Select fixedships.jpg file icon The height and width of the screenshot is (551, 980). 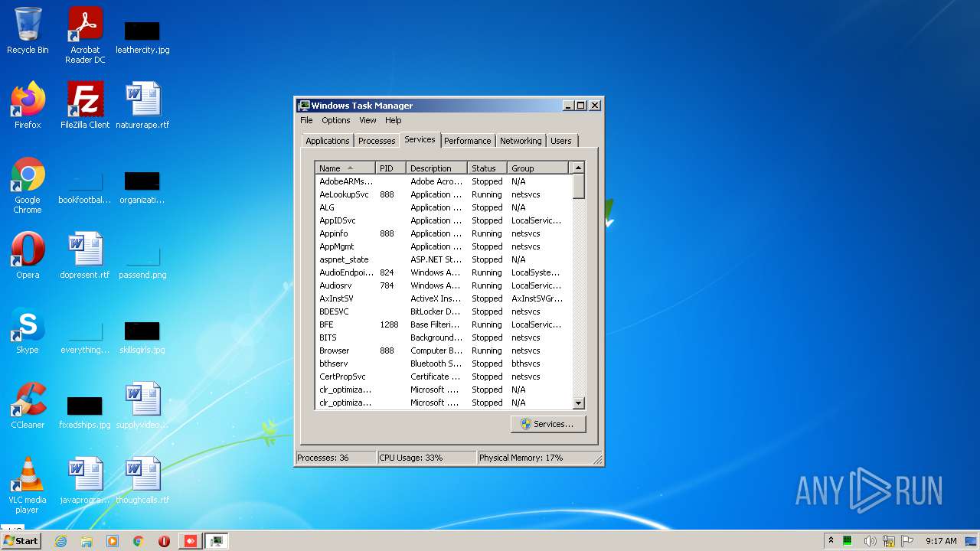pyautogui.click(x=85, y=412)
